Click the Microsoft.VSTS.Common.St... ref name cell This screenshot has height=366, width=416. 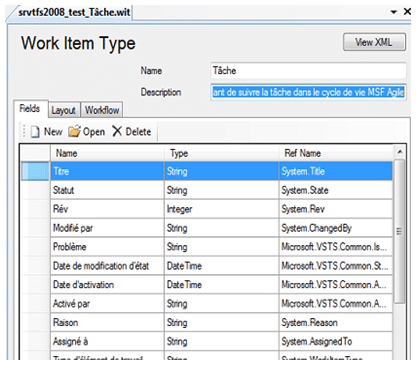336,266
